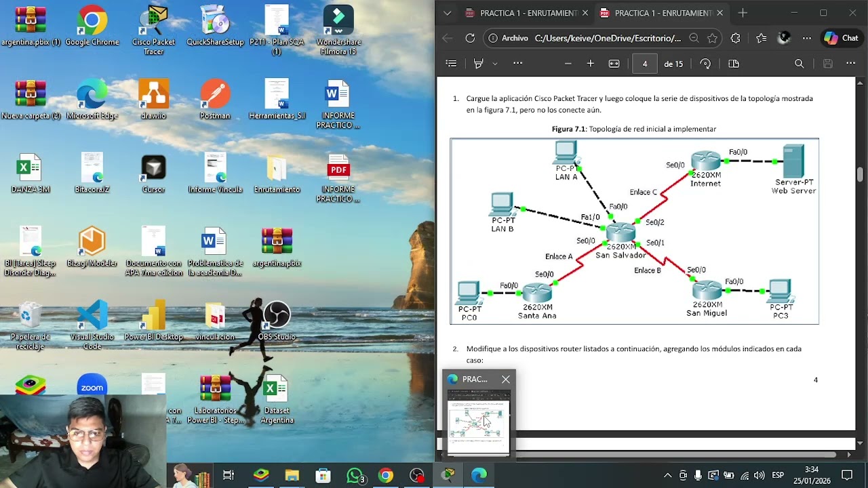Viewport: 868px width, 488px height.
Task: Expand the highlight tool options arrow
Action: click(495, 64)
